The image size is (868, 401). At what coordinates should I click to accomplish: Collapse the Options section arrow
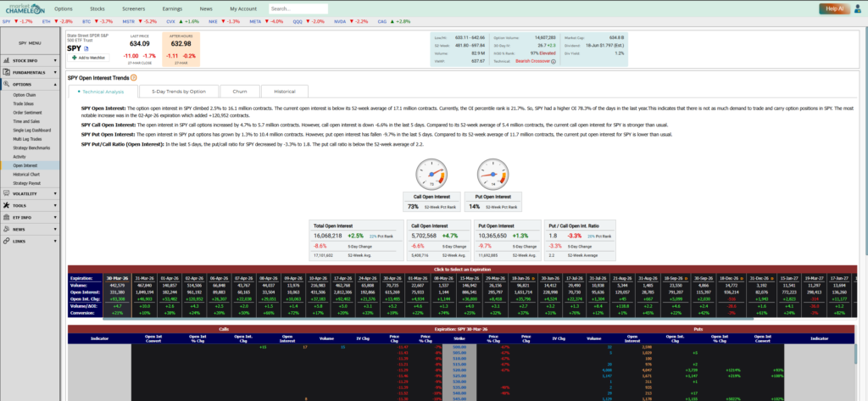tap(55, 85)
